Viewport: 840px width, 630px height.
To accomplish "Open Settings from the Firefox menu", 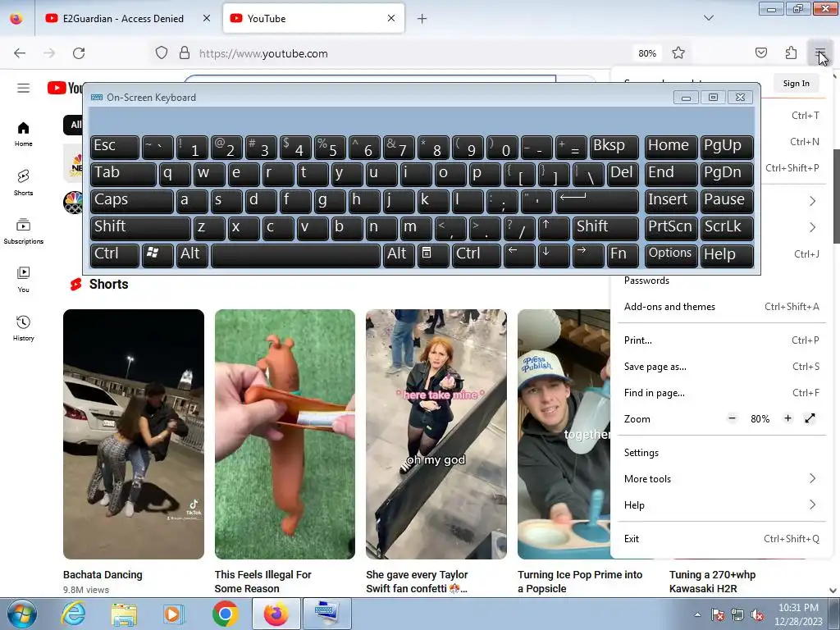I will [721, 453].
